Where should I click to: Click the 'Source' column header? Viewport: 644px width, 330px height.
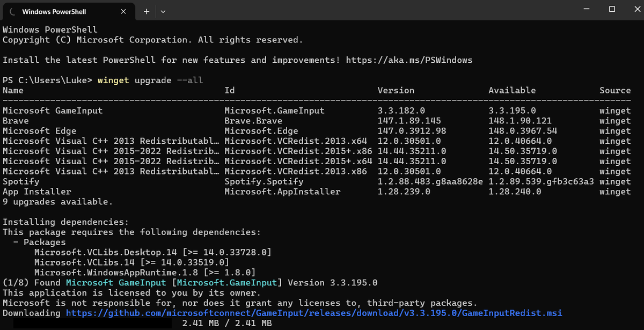(615, 91)
